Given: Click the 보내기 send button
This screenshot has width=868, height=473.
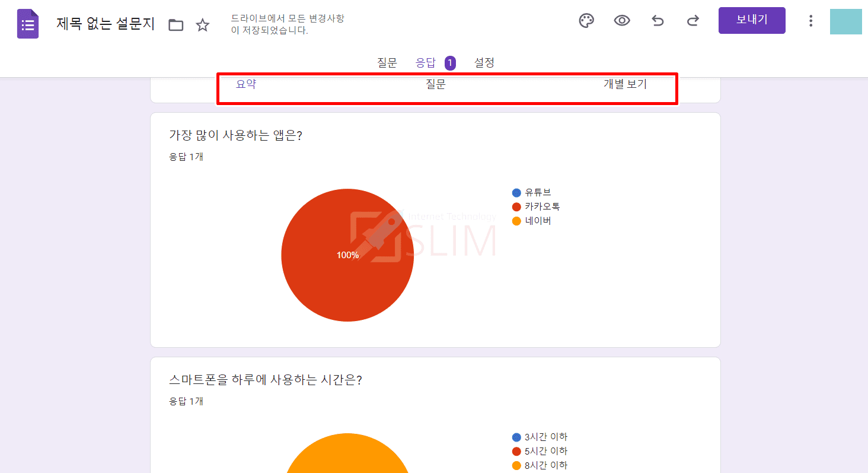Looking at the screenshot, I should point(752,20).
